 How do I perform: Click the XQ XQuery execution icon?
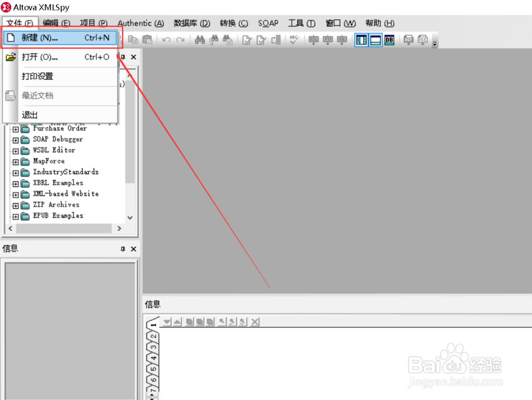(x=342, y=40)
